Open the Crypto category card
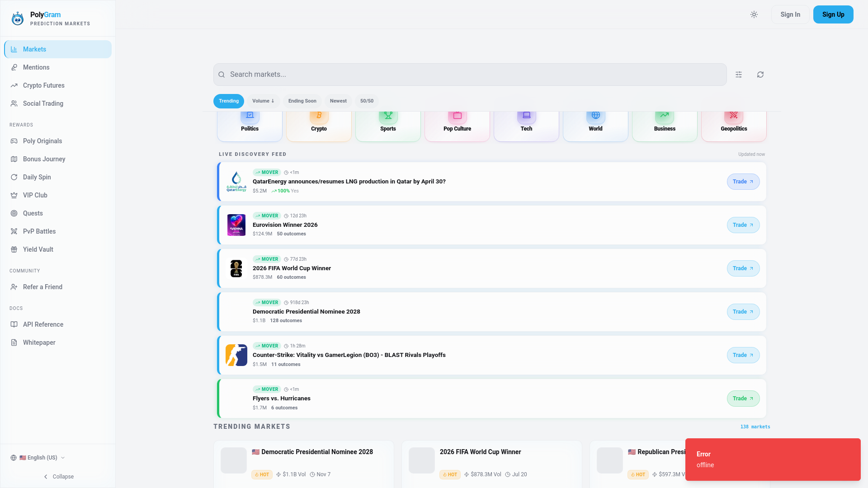Viewport: 868px width, 488px height. click(319, 126)
